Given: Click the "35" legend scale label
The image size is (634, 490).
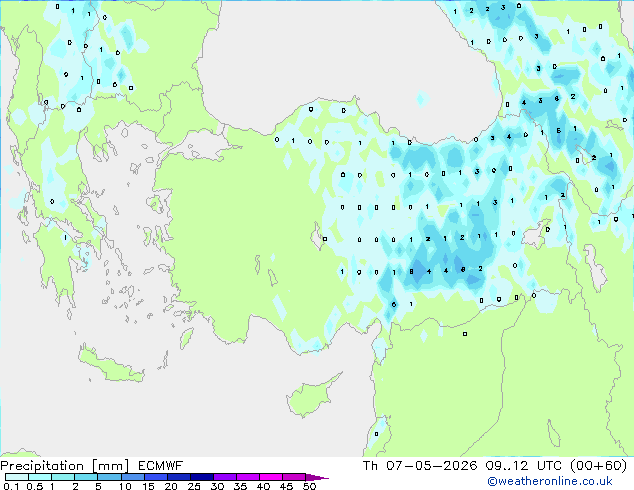Looking at the screenshot, I should (x=240, y=486).
